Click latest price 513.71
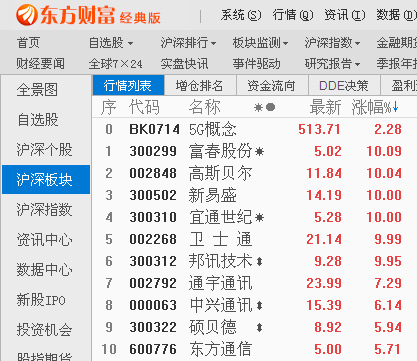Viewport: 417px width, 361px height. [x=319, y=129]
